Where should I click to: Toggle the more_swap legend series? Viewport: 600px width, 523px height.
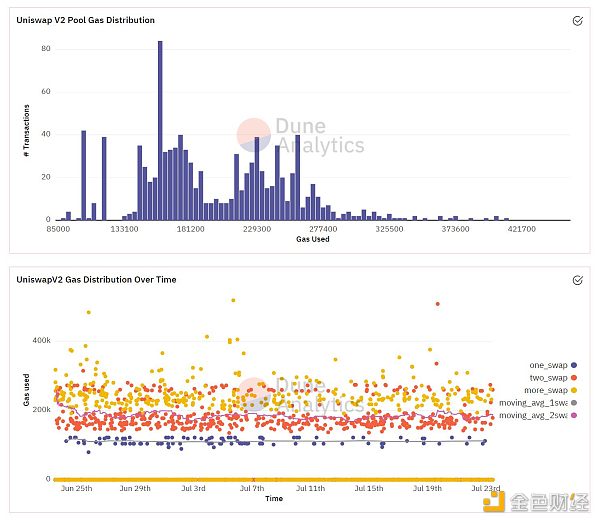(x=550, y=390)
